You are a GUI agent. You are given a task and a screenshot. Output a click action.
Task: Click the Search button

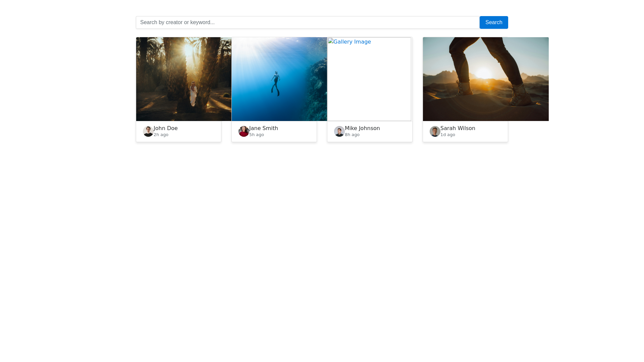point(493,22)
